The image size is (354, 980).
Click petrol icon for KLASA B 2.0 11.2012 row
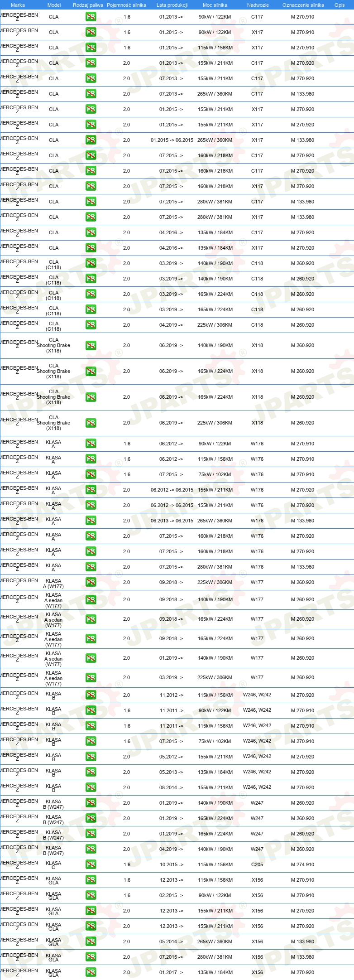91,695
